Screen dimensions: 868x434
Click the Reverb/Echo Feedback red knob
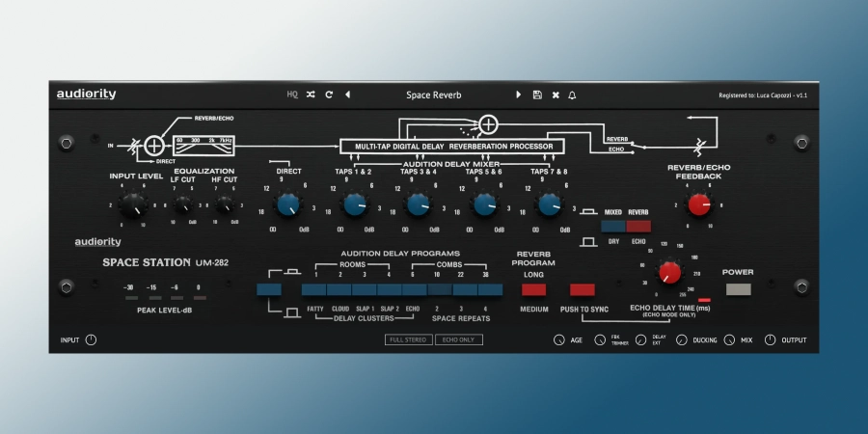[698, 204]
